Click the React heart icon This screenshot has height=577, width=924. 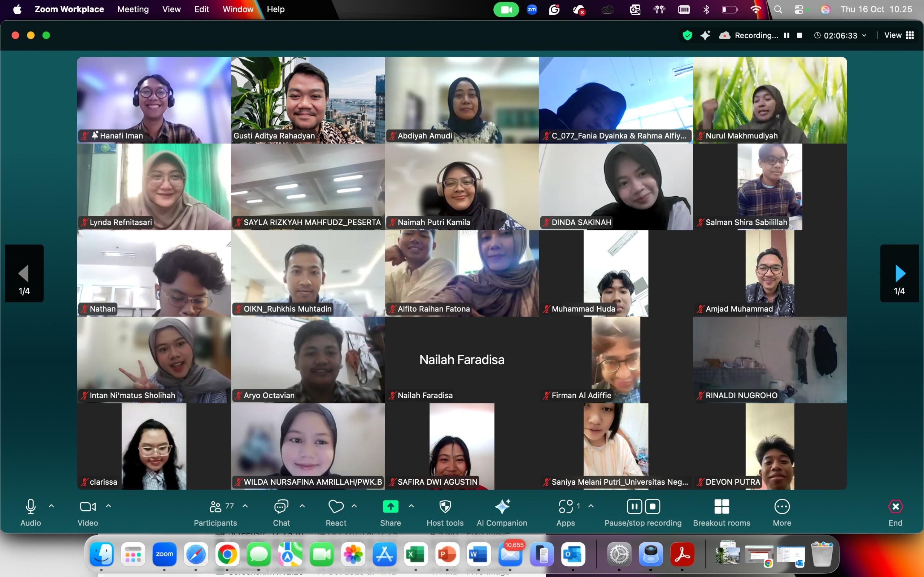coord(336,506)
